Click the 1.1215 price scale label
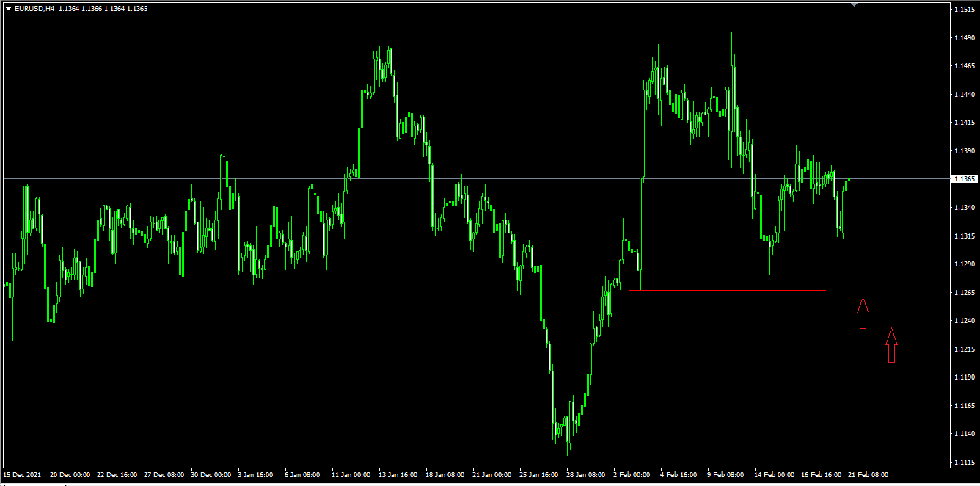The height and width of the screenshot is (486, 980). pyautogui.click(x=964, y=349)
